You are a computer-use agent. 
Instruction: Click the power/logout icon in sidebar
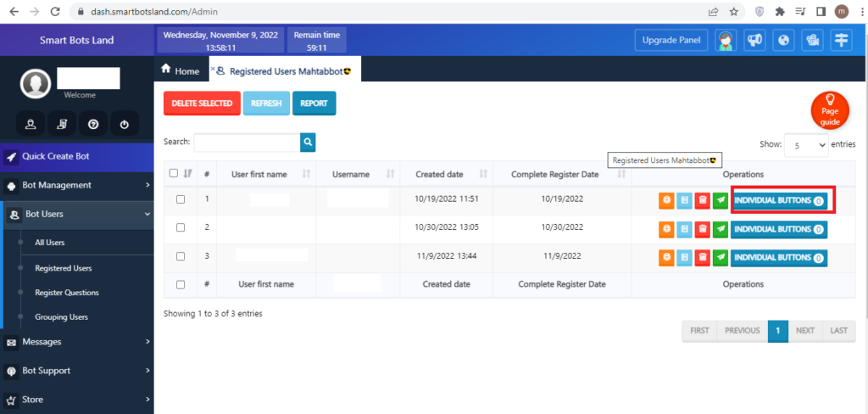click(124, 124)
